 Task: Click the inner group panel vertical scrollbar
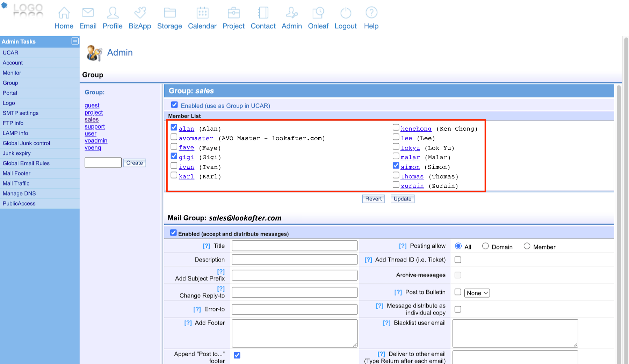click(x=619, y=224)
